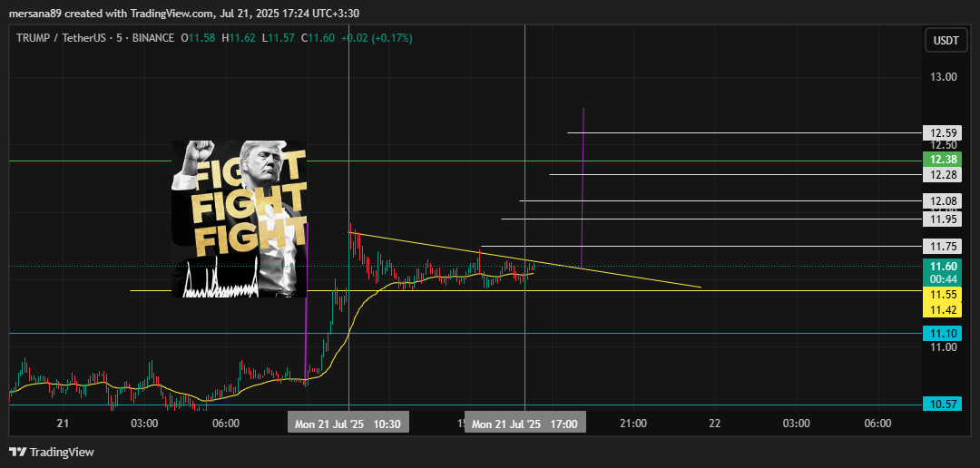Click the 12.28 price label
The width and height of the screenshot is (980, 468).
[x=942, y=174]
